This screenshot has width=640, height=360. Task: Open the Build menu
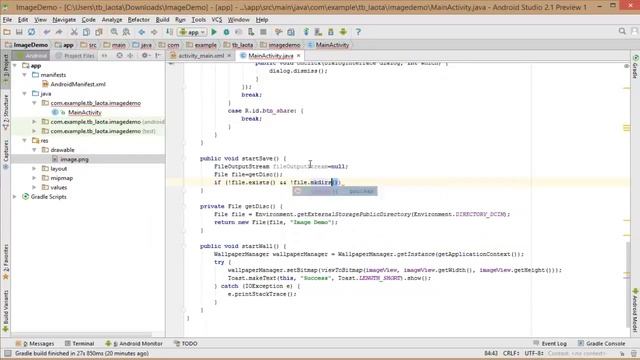click(162, 20)
